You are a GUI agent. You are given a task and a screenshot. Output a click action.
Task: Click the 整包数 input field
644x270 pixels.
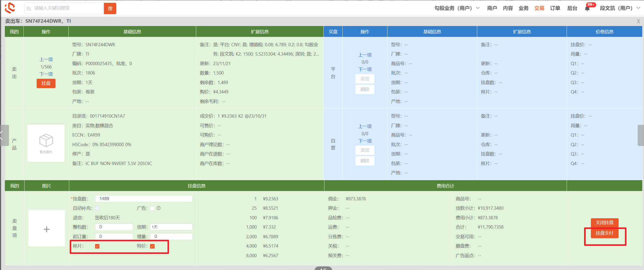click(x=114, y=227)
